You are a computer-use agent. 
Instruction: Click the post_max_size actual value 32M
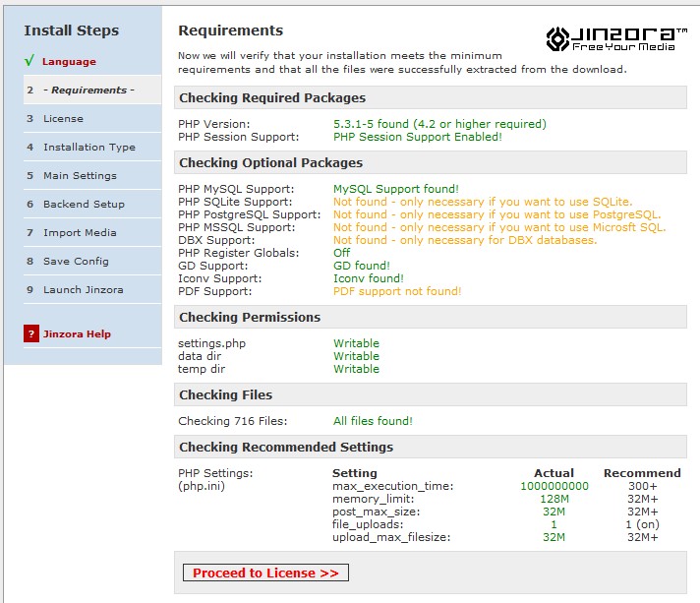pos(554,512)
